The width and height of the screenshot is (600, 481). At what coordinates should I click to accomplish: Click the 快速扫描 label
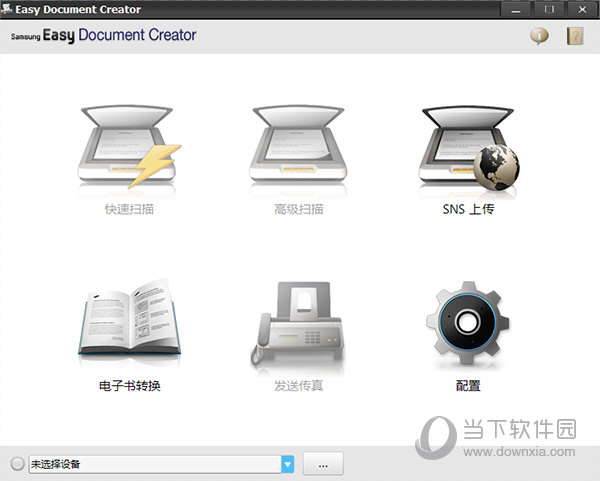[129, 209]
